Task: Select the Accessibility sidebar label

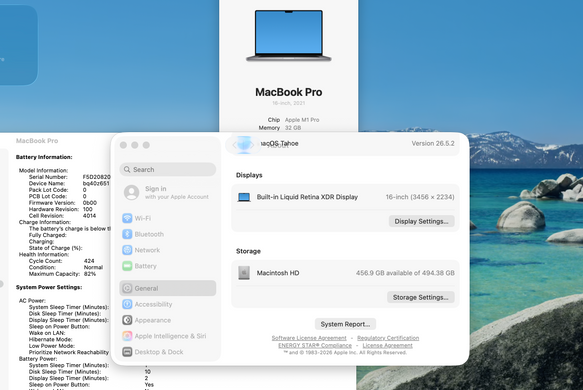Action: pos(153,304)
